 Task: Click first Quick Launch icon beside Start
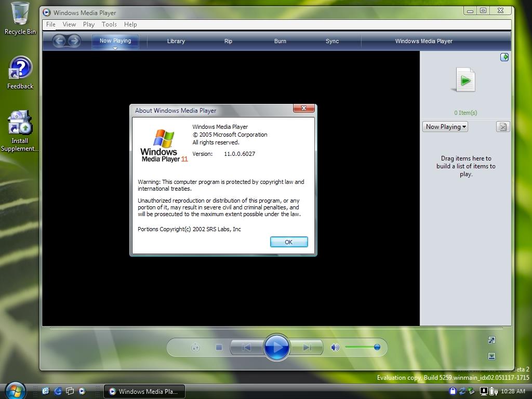(x=46, y=391)
